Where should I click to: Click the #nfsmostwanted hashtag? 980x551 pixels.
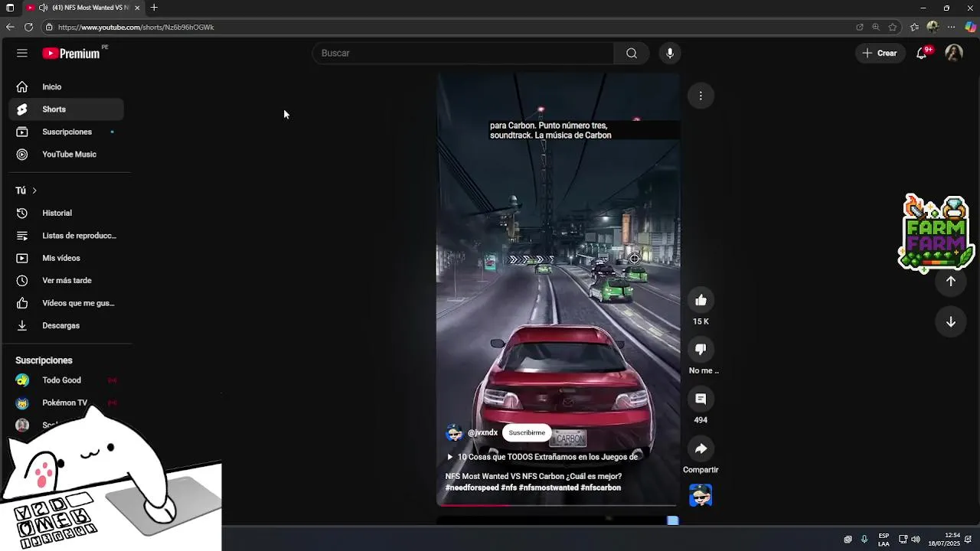pyautogui.click(x=548, y=487)
